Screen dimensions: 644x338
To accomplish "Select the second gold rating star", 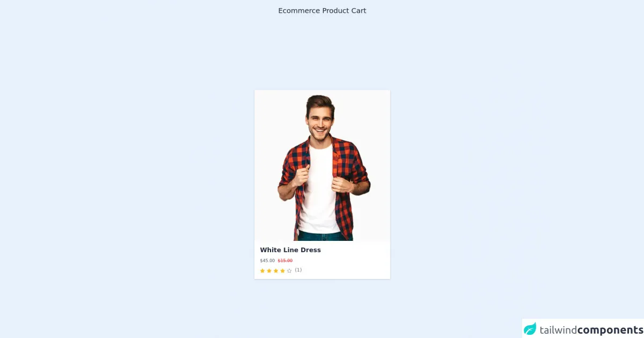I will tap(269, 271).
